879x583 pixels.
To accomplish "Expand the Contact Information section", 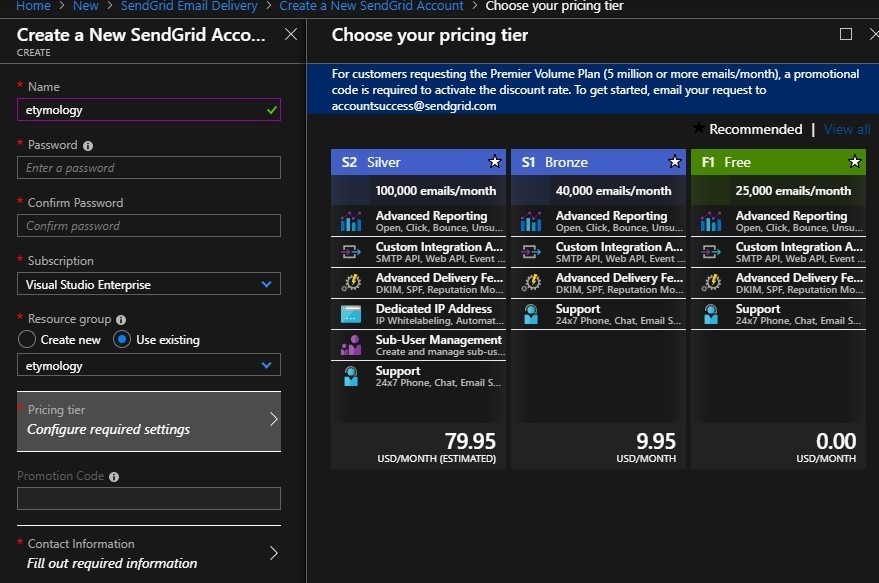I will 149,553.
